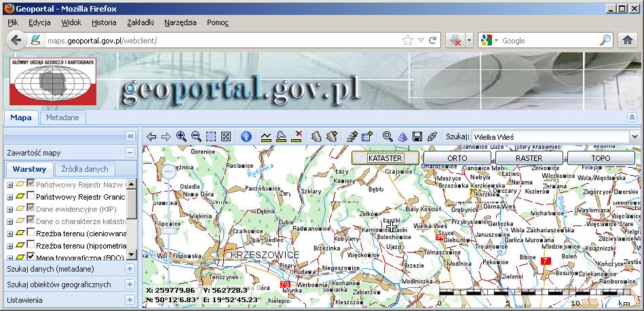Zoom to full map extent icon

click(x=225, y=136)
